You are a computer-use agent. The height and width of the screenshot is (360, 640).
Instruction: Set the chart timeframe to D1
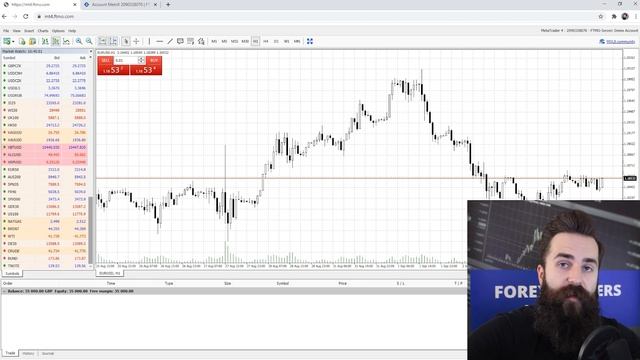276,41
